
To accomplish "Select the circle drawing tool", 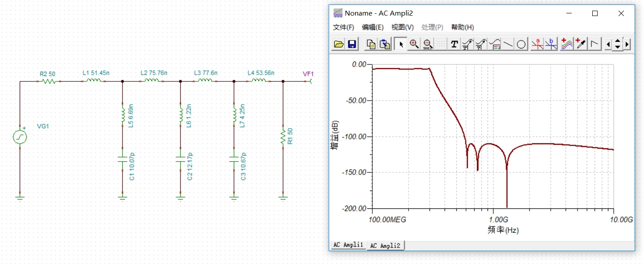I will (x=521, y=44).
